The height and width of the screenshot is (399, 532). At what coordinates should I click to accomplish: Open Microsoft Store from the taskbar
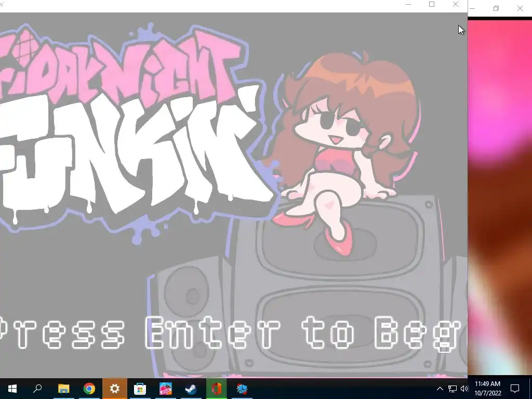[140, 389]
